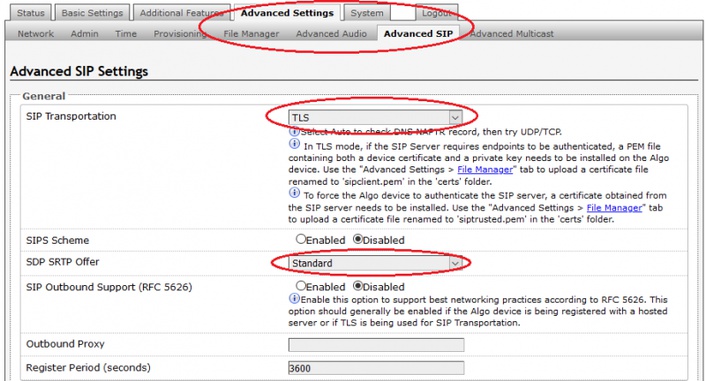
Task: Follow the first File Manager link
Action: click(x=485, y=170)
